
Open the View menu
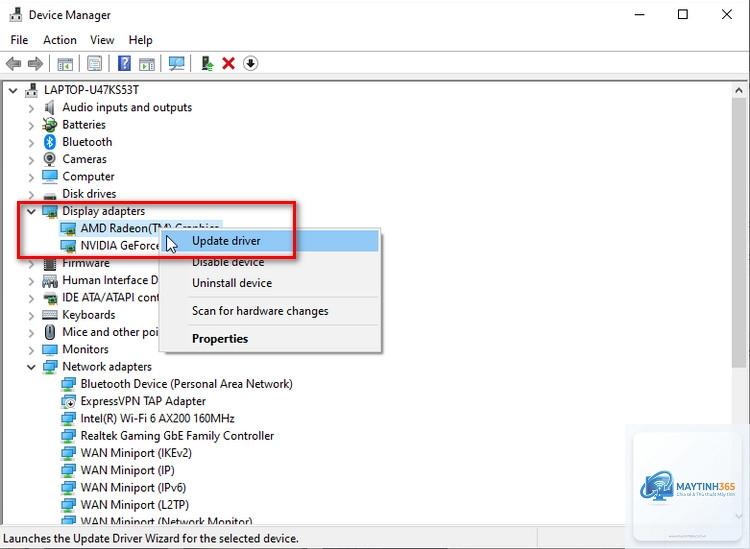coord(102,40)
